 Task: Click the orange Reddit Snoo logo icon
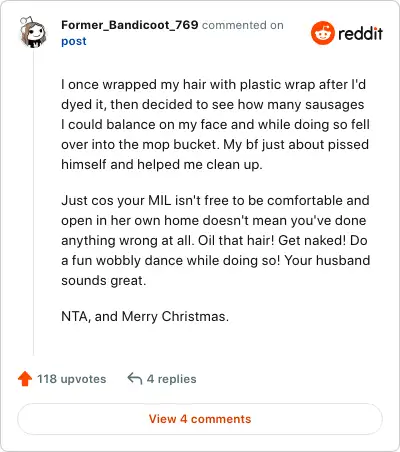323,33
